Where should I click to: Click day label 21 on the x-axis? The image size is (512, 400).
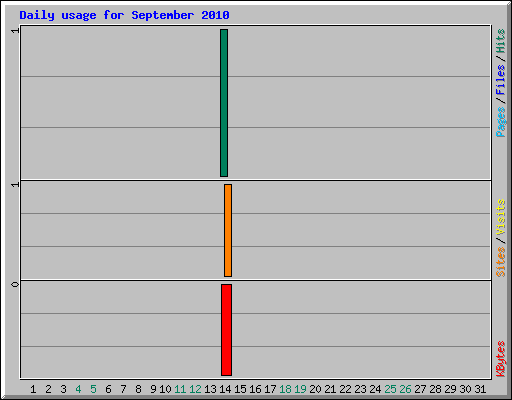[x=330, y=389]
